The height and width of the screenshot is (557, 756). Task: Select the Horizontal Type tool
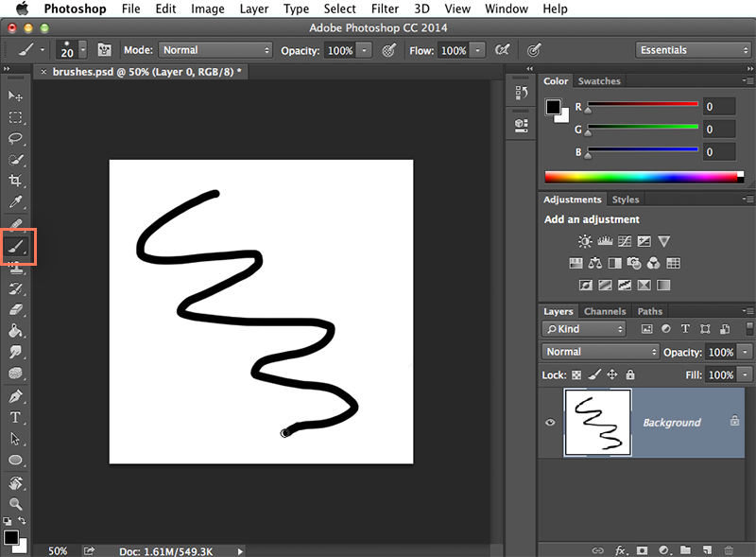(x=15, y=415)
